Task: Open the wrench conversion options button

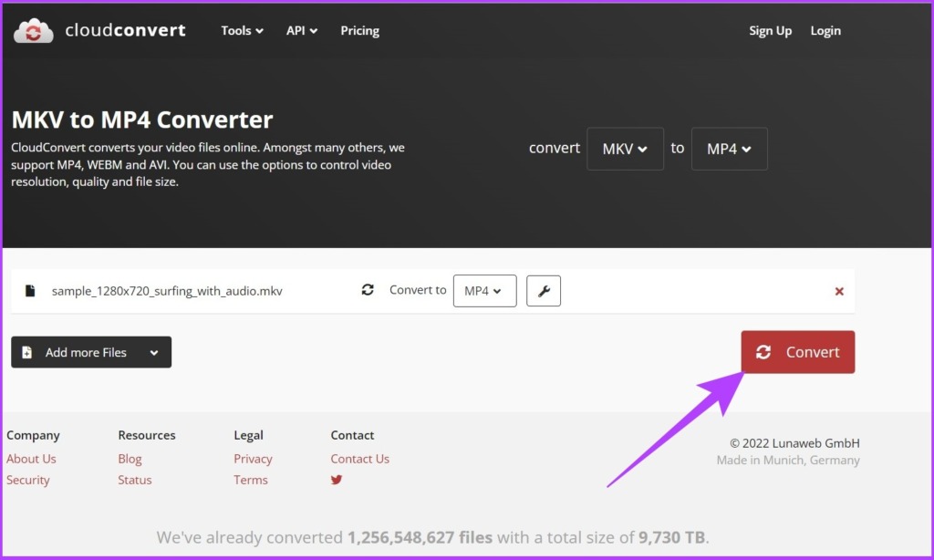Action: tap(544, 291)
